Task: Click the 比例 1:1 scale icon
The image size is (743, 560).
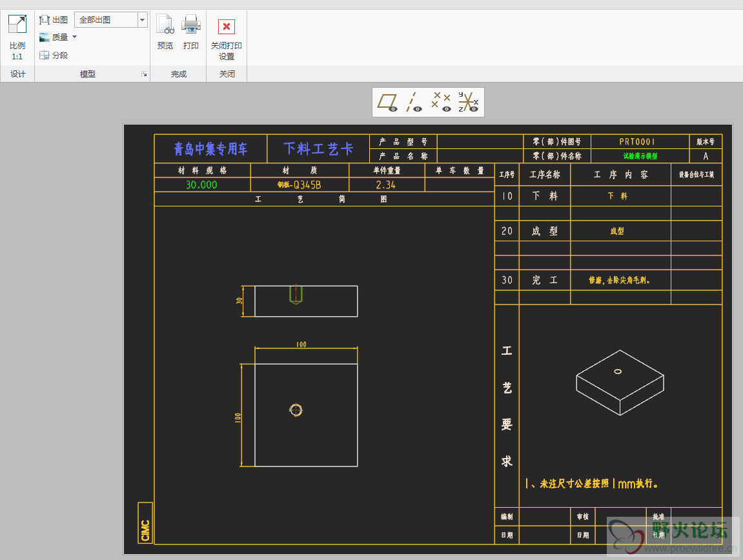Action: (17, 24)
